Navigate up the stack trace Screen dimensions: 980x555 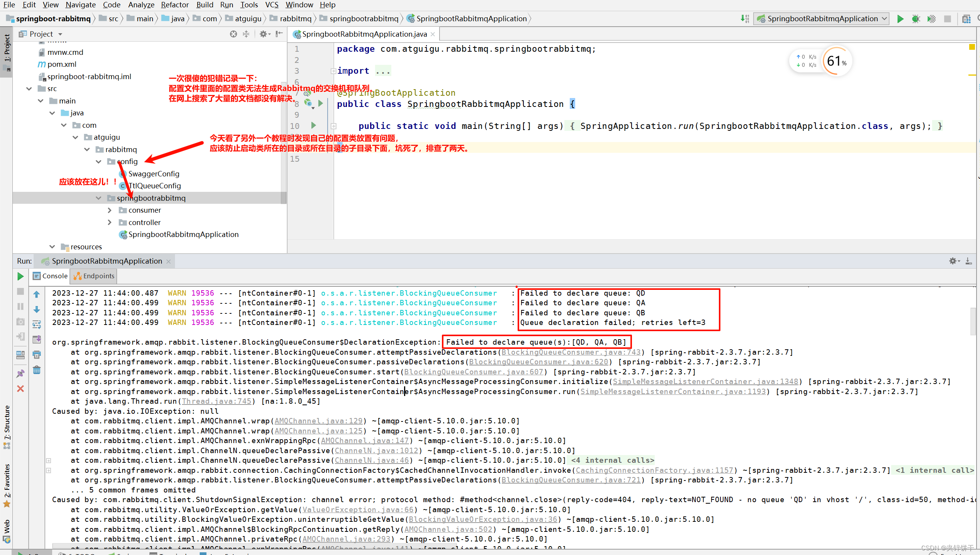pyautogui.click(x=37, y=294)
